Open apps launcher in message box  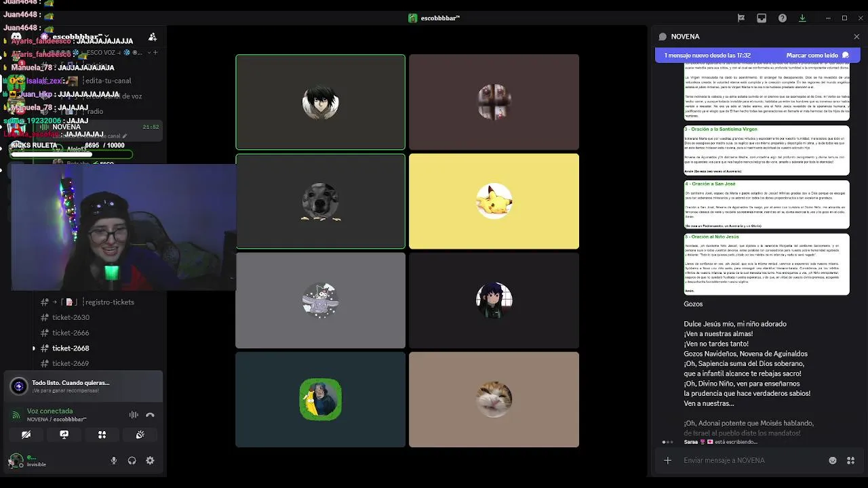850,460
